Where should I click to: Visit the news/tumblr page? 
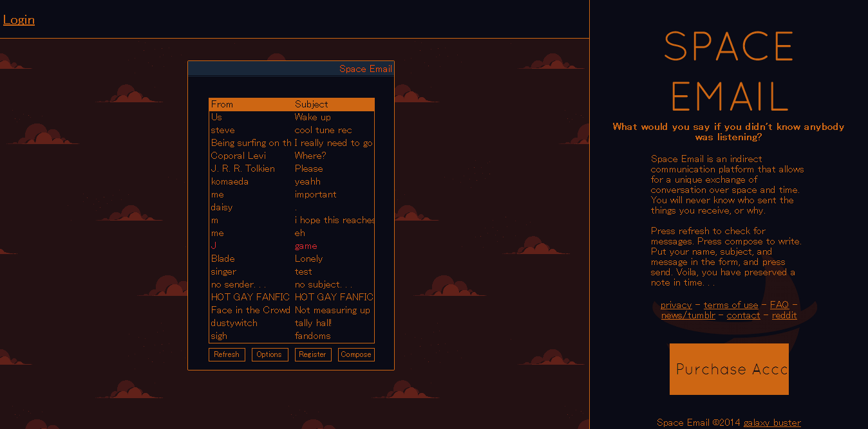[x=688, y=315]
